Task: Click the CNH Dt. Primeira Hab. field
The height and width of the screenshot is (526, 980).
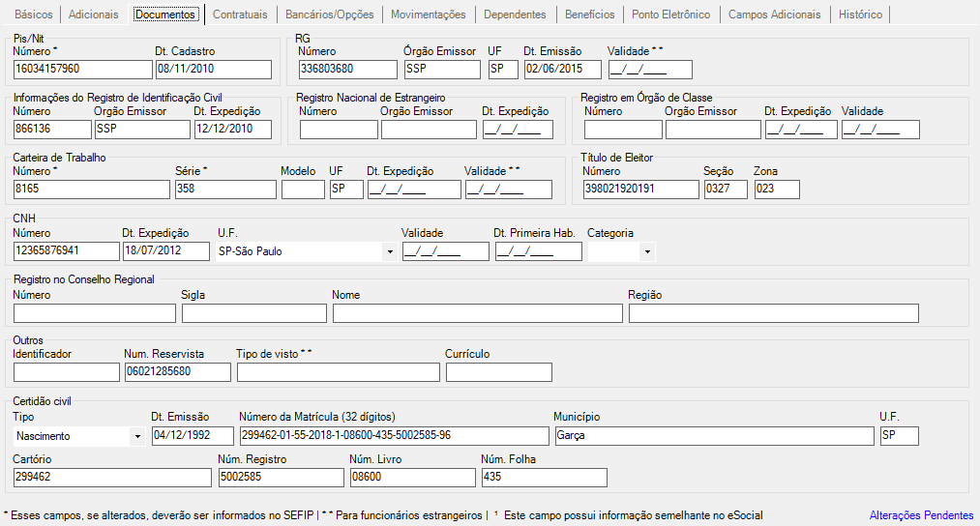Action: (x=539, y=251)
